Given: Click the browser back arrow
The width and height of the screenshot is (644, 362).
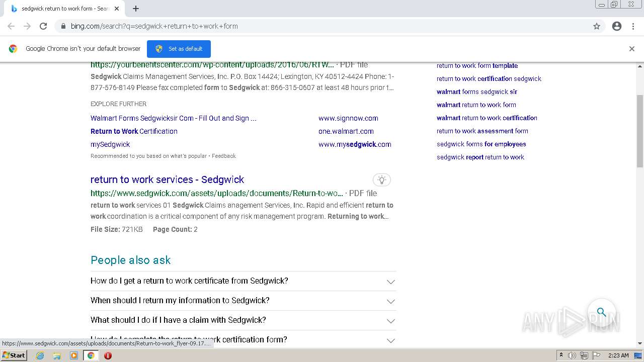Looking at the screenshot, I should click(11, 26).
